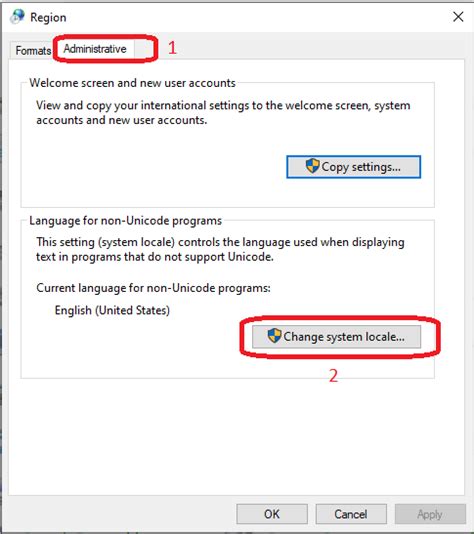Click the Language for non-Unicode programs heading
This screenshot has height=534, width=474.
(x=125, y=221)
